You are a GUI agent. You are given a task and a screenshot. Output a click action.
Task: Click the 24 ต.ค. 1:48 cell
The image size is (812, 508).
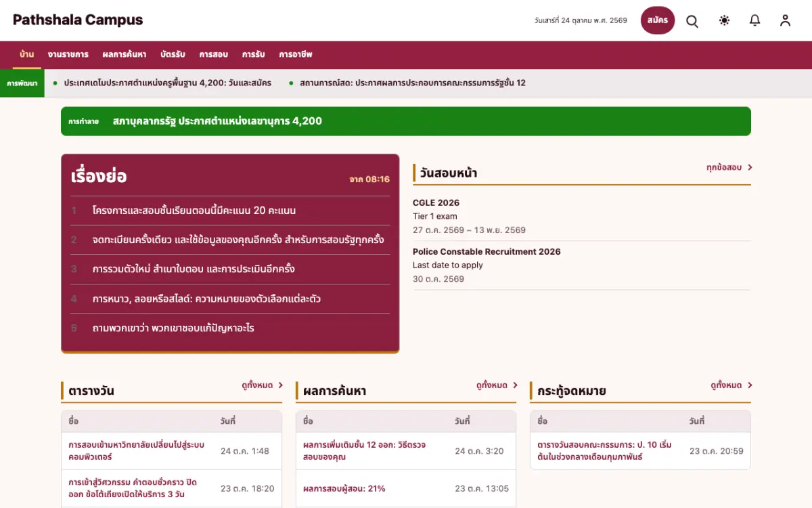(245, 451)
